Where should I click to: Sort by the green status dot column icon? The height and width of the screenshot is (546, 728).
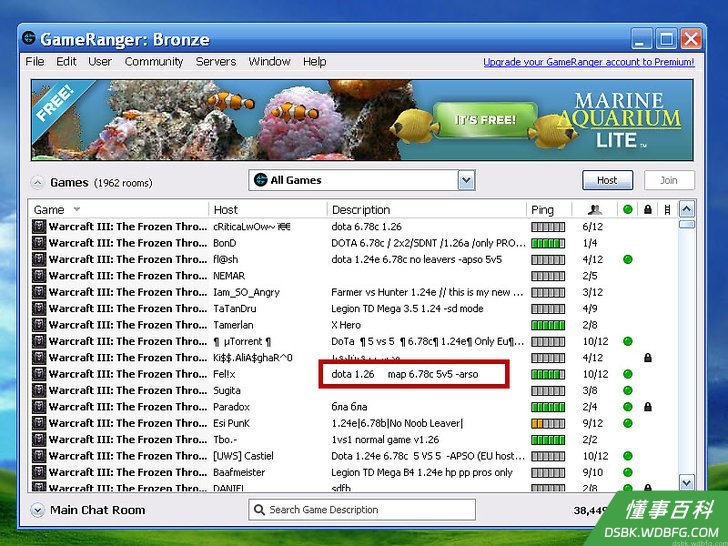(628, 210)
